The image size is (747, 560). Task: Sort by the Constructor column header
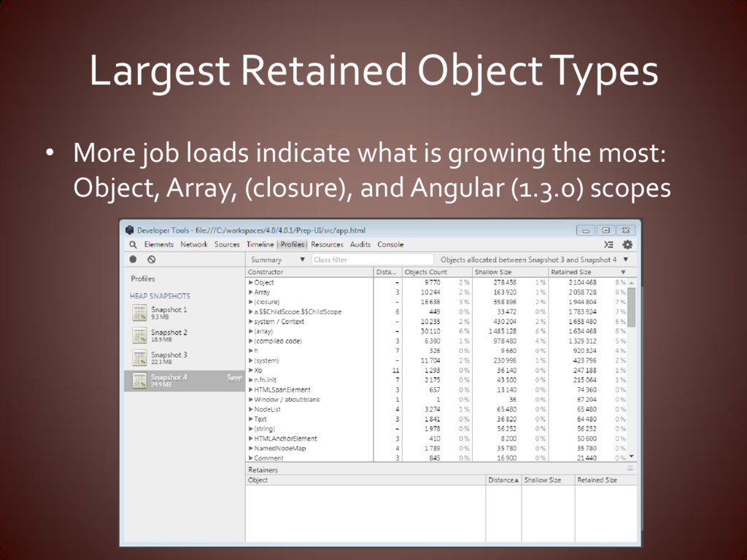click(309, 272)
